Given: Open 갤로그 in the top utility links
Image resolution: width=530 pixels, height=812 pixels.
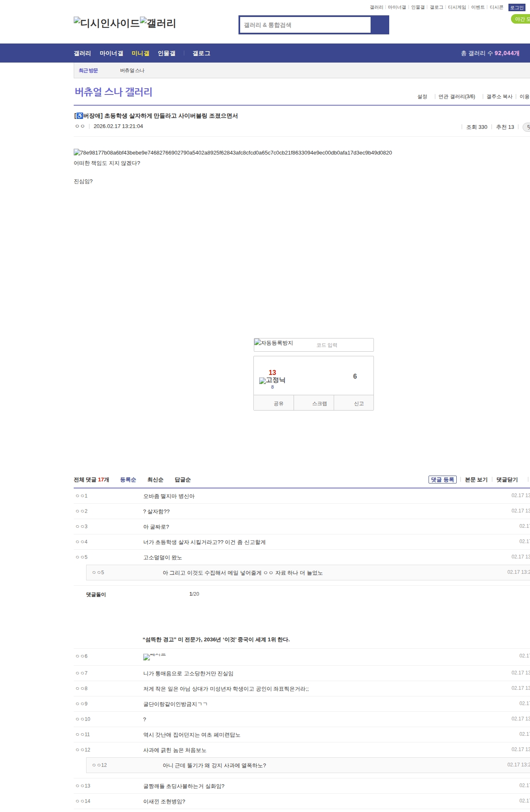Looking at the screenshot, I should coord(436,7).
